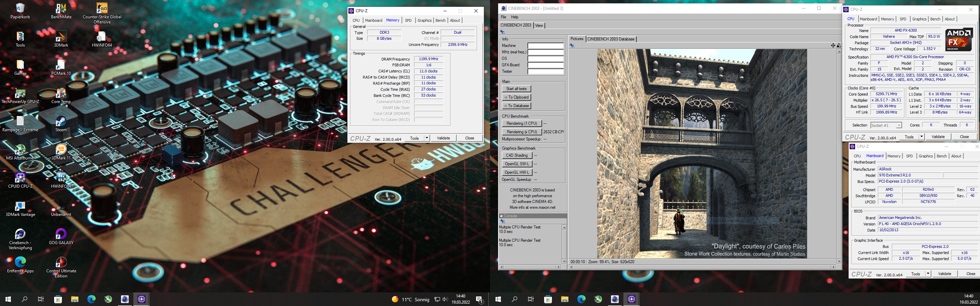Screen dimensions: 980x306
Task: Expand Tools dropdown in Mainboard CPU-Z window
Action: click(x=928, y=274)
